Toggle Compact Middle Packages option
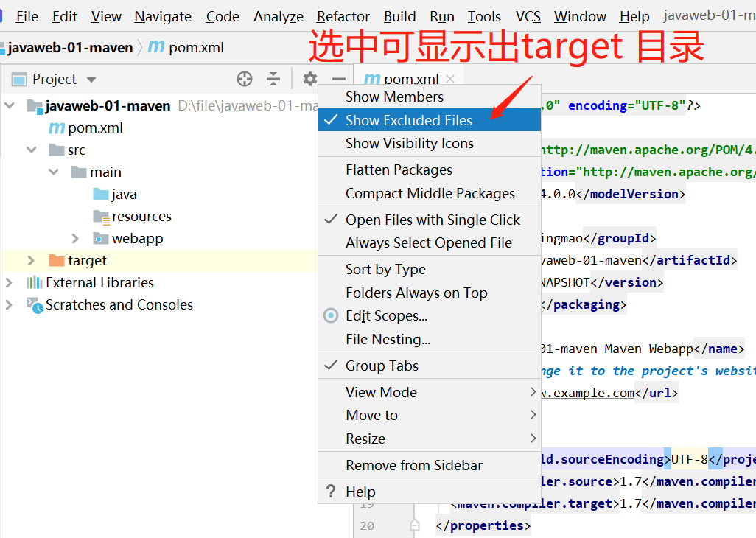The height and width of the screenshot is (538, 756). tap(429, 193)
